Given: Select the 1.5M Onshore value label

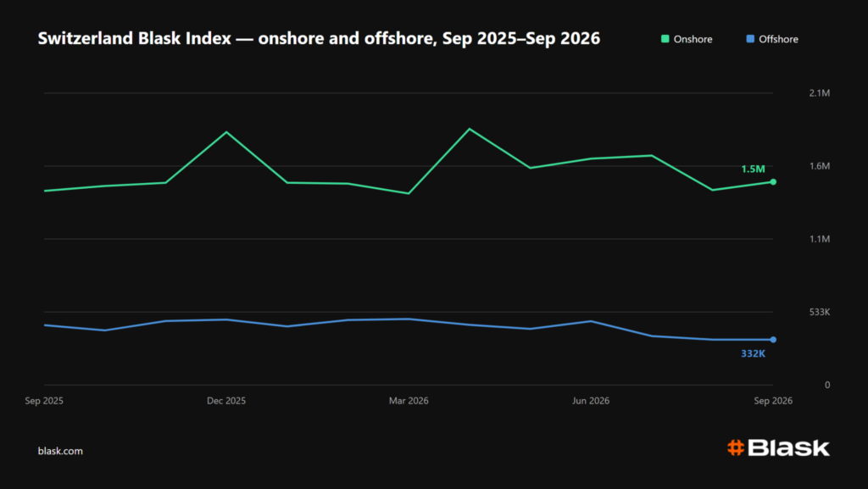Looking at the screenshot, I should point(753,169).
